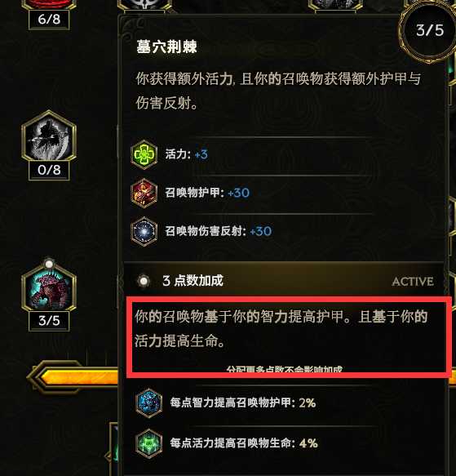The height and width of the screenshot is (476, 456).
Task: Click the 3/5 counter under beast node
Action: coord(49,321)
